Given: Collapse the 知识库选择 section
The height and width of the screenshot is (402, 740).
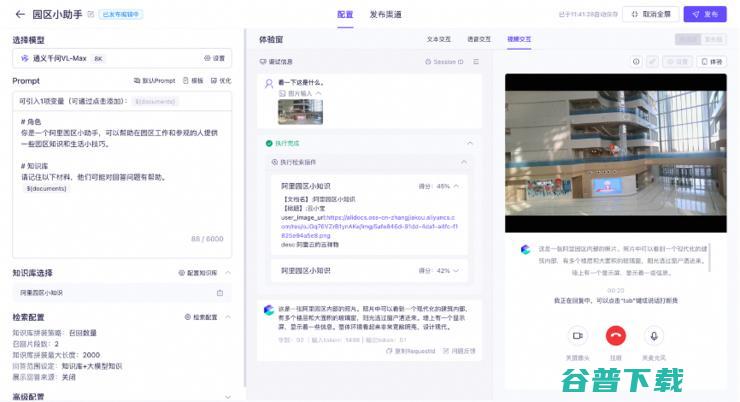Looking at the screenshot, I should coord(228,273).
